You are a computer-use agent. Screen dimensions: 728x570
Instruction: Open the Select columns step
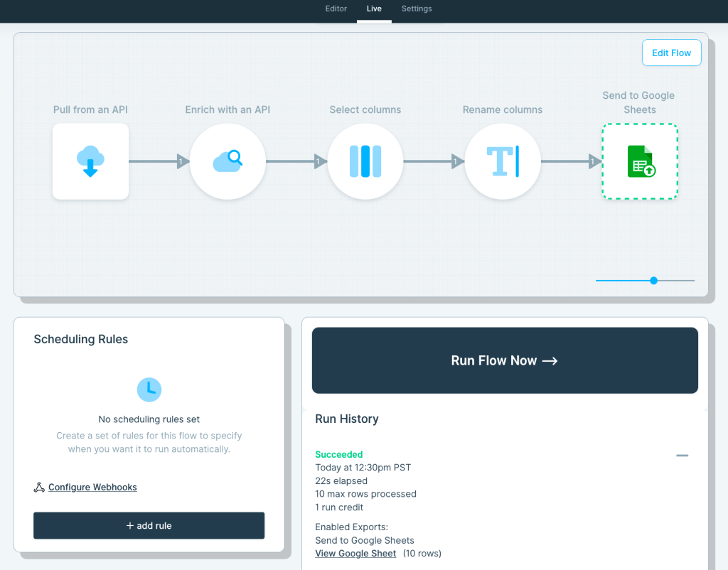pos(365,161)
